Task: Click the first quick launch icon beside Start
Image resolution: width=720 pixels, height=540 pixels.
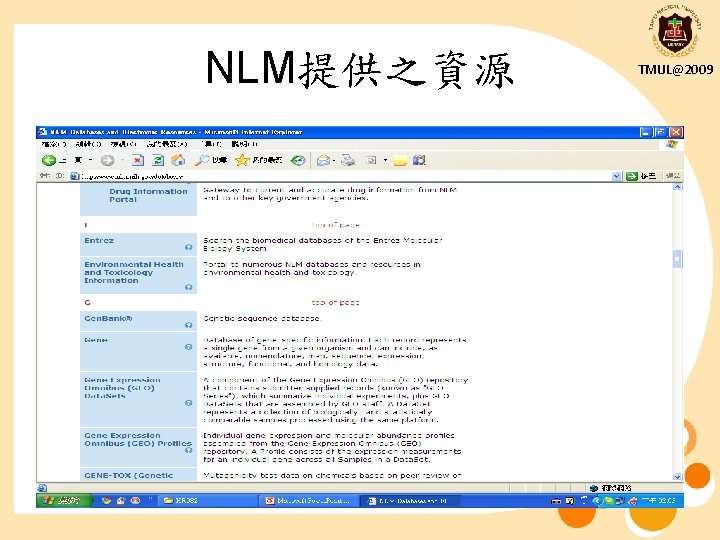Action: click(107, 501)
